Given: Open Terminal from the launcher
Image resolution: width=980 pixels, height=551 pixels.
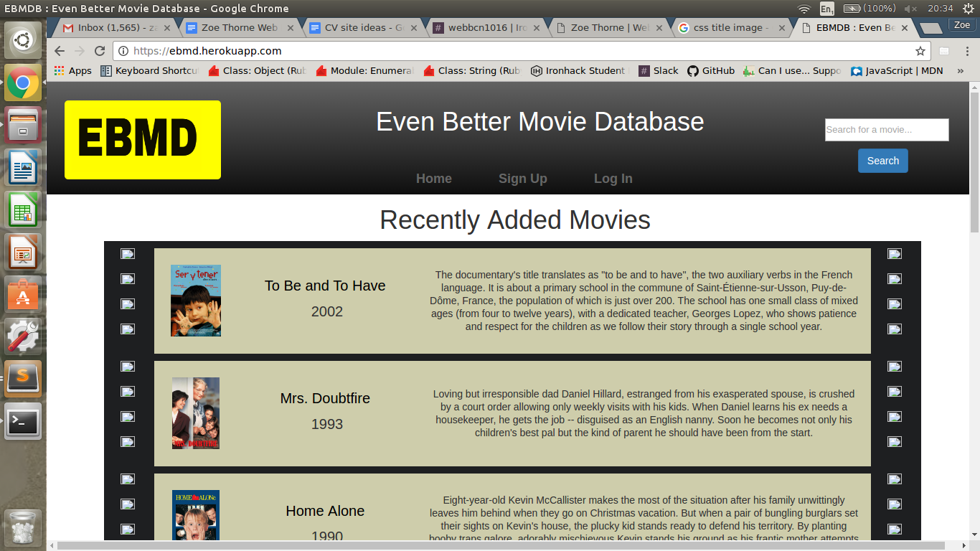Looking at the screenshot, I should pos(23,421).
